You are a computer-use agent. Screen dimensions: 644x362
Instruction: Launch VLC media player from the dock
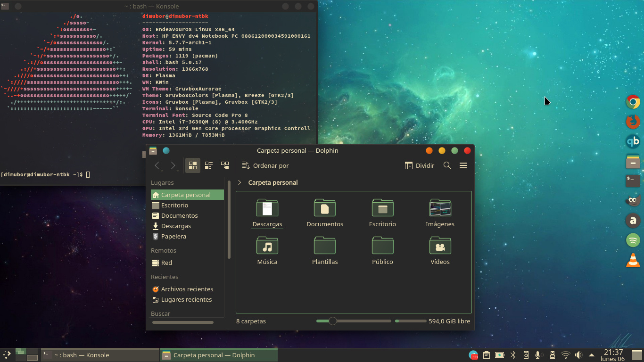click(633, 260)
